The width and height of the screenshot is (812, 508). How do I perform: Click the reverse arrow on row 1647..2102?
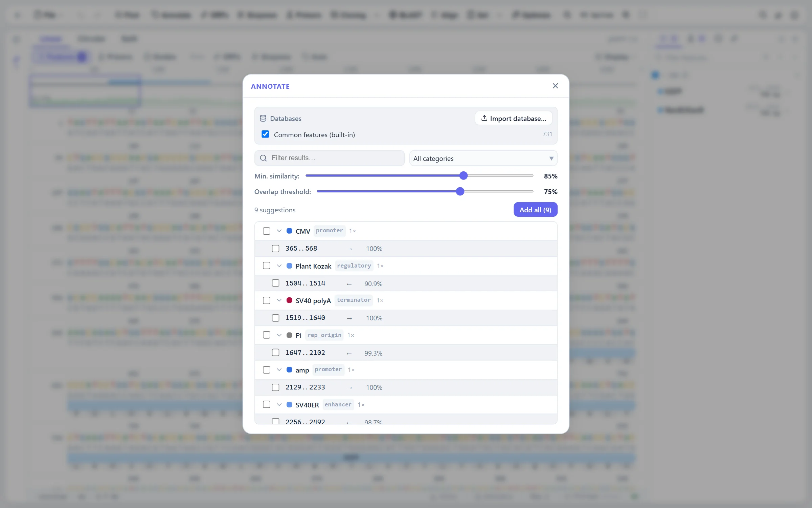click(349, 353)
